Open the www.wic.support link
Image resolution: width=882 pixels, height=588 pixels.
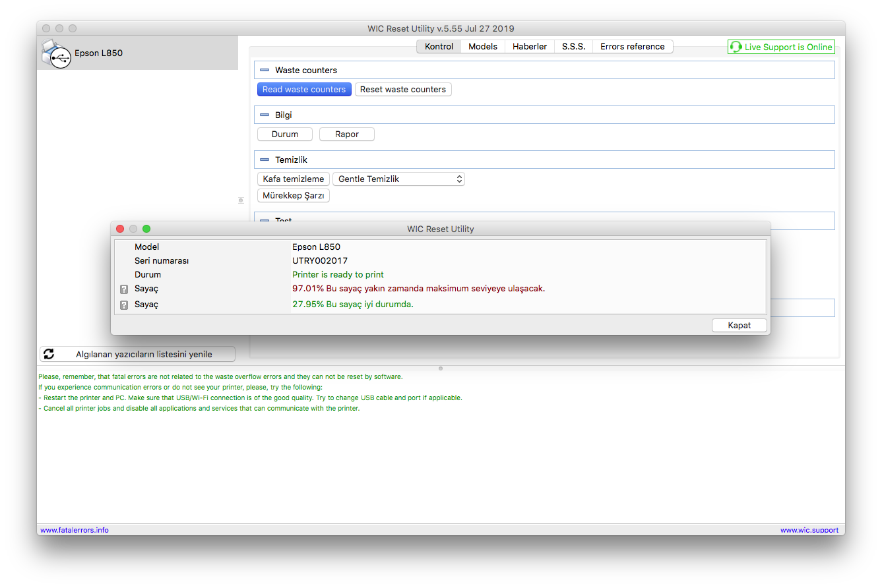[x=809, y=530]
